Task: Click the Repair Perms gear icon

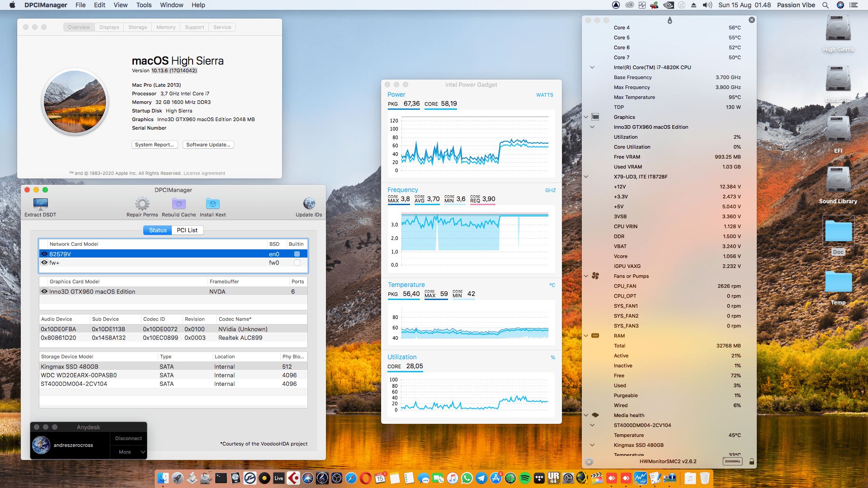Action: [x=142, y=204]
